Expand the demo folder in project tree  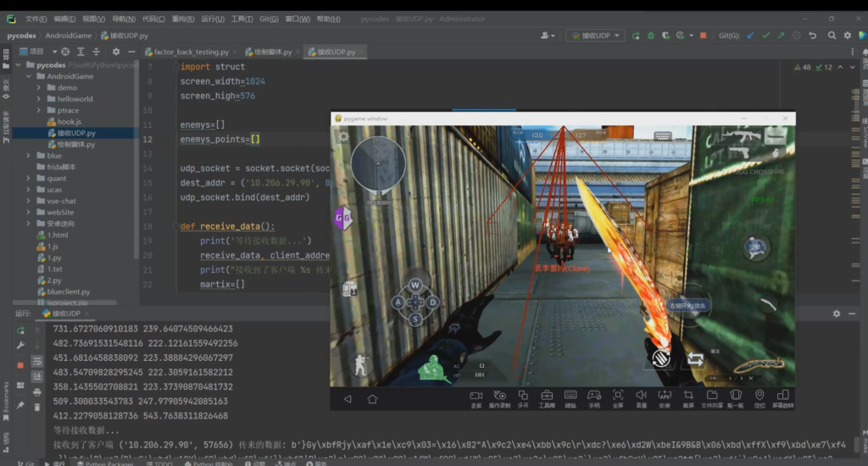tap(39, 87)
